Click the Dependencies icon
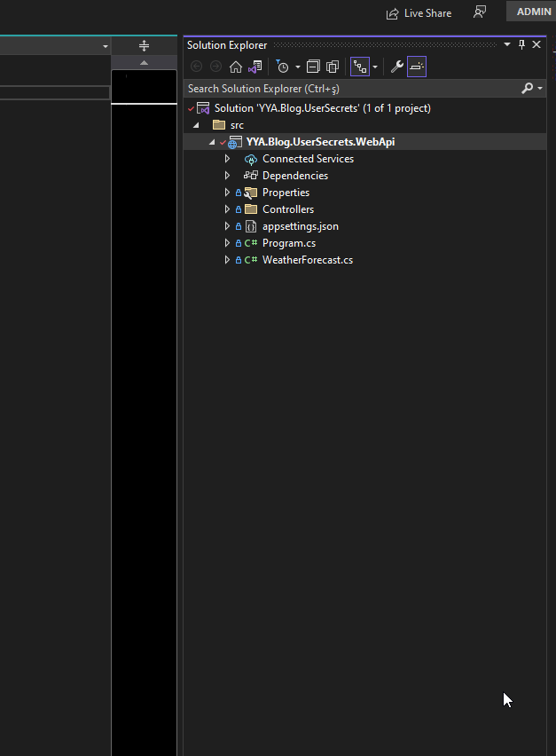The height and width of the screenshot is (756, 556). point(251,176)
